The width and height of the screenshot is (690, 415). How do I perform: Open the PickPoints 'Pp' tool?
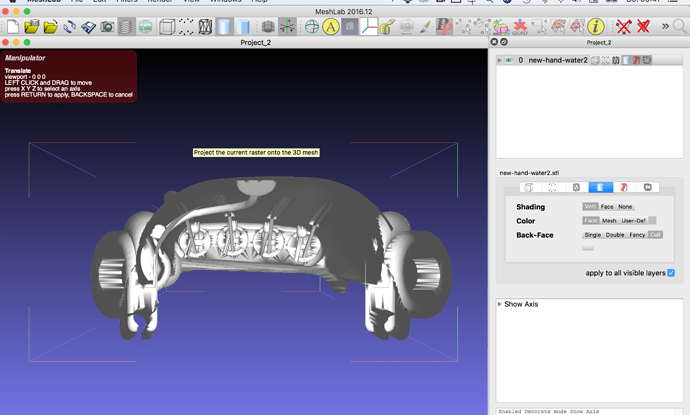444,27
